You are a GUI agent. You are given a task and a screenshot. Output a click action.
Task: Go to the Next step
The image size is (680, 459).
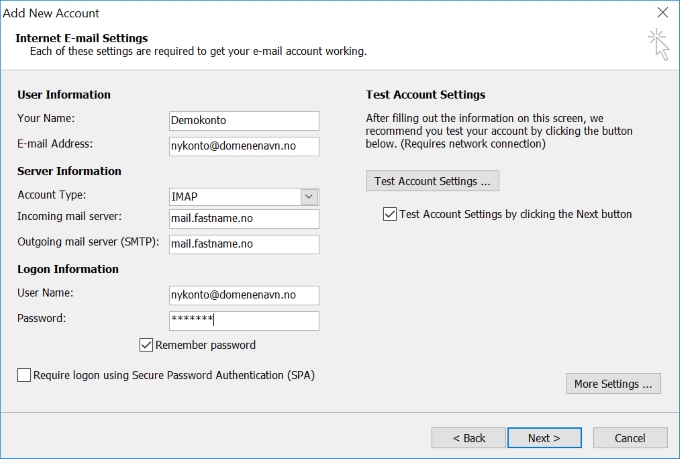click(x=544, y=438)
